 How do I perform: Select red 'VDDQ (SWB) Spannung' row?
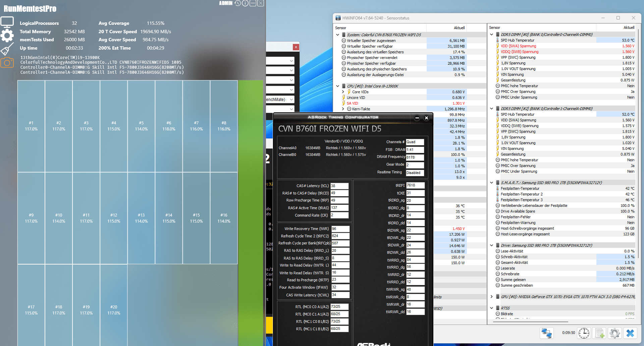565,52
